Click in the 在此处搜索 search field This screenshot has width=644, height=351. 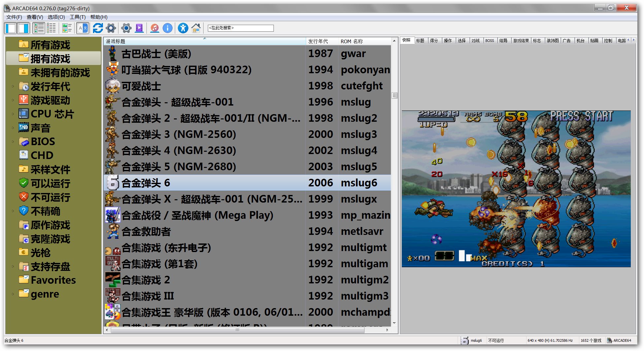pyautogui.click(x=241, y=28)
